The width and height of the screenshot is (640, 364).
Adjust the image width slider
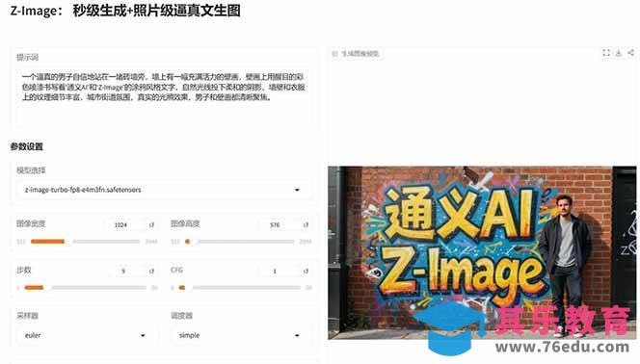pyautogui.click(x=85, y=242)
